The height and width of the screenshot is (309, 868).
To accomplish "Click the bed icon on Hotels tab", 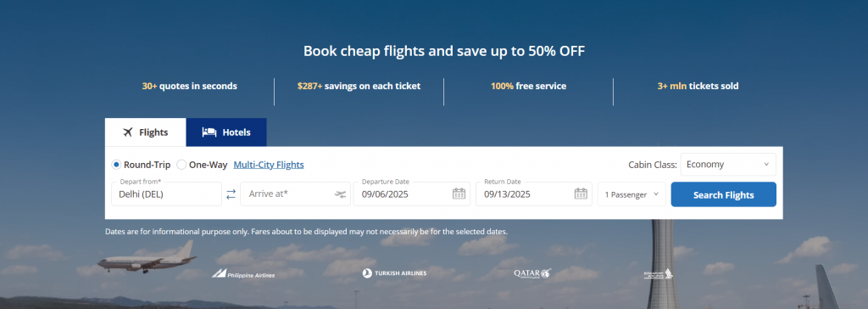I will point(209,132).
